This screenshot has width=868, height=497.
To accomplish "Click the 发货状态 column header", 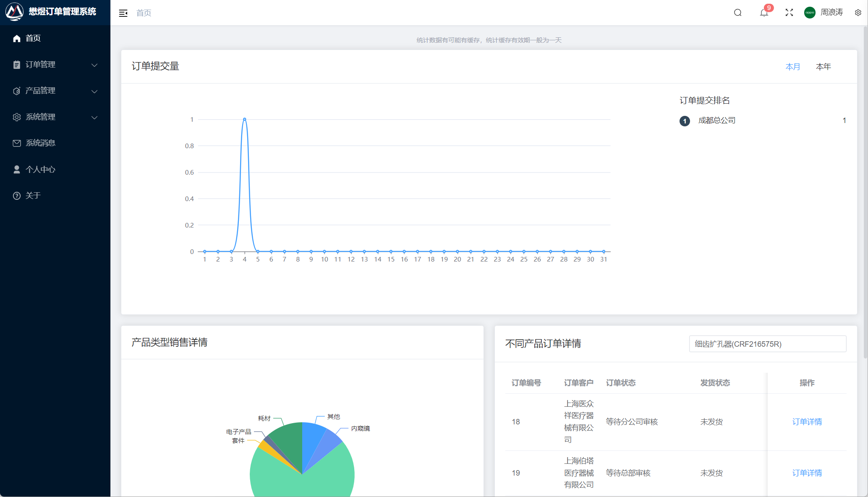I will (x=715, y=383).
